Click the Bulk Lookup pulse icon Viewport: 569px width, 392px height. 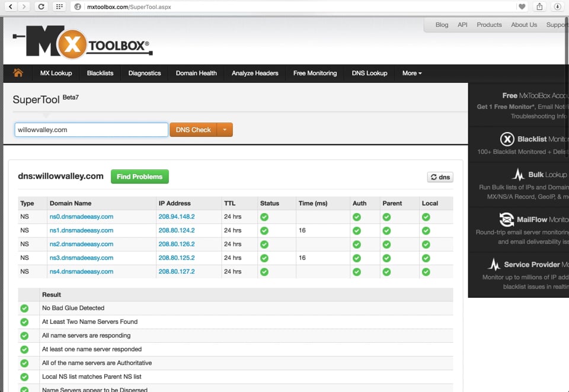tap(518, 175)
